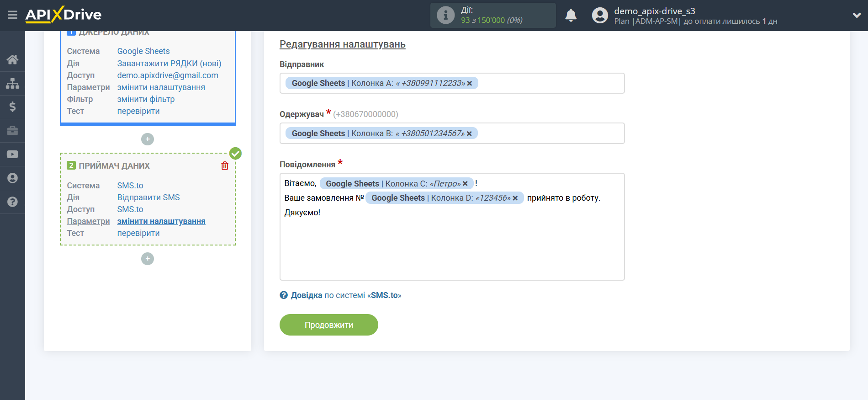Click receiver змінити налаштування bold link
This screenshot has width=868, height=400.
point(161,221)
